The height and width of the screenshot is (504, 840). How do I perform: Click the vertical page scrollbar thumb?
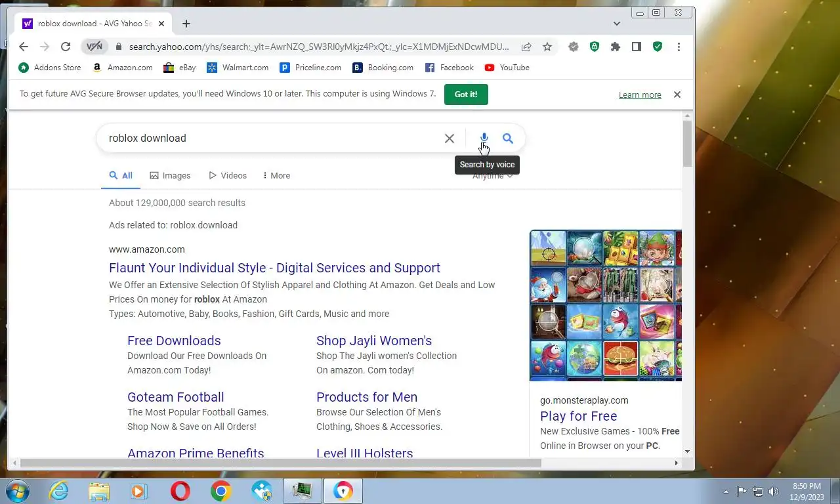click(688, 144)
